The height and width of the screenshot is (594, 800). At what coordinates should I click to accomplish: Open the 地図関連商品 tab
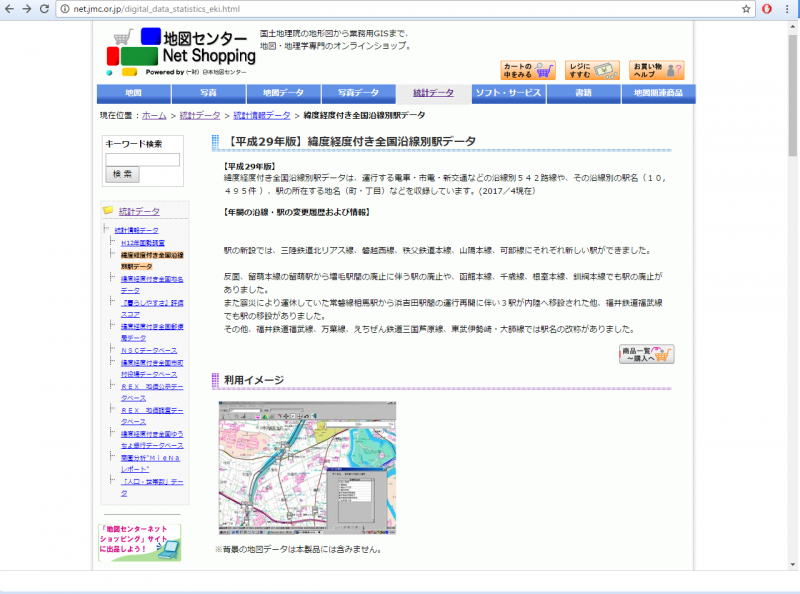pos(658,93)
